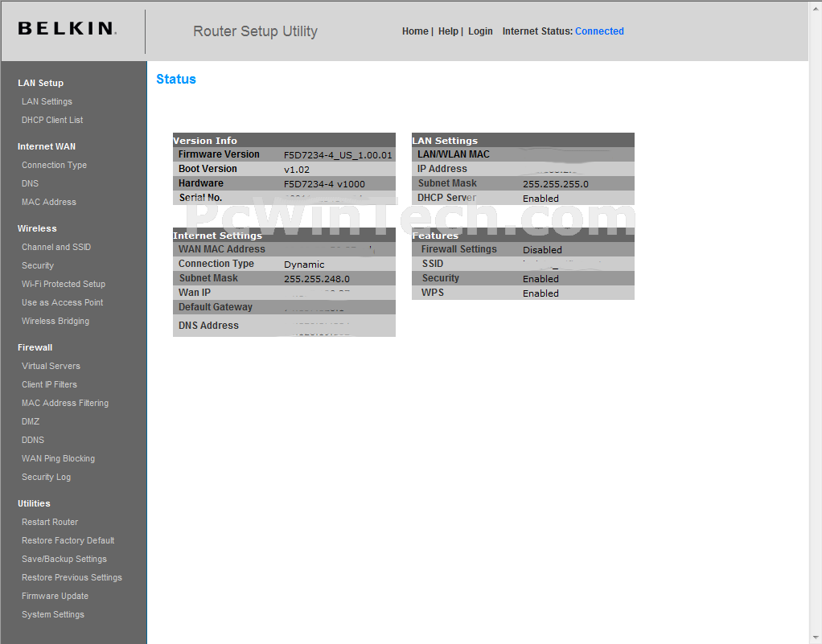
Task: Open Virtual Servers firewall page
Action: tap(51, 366)
